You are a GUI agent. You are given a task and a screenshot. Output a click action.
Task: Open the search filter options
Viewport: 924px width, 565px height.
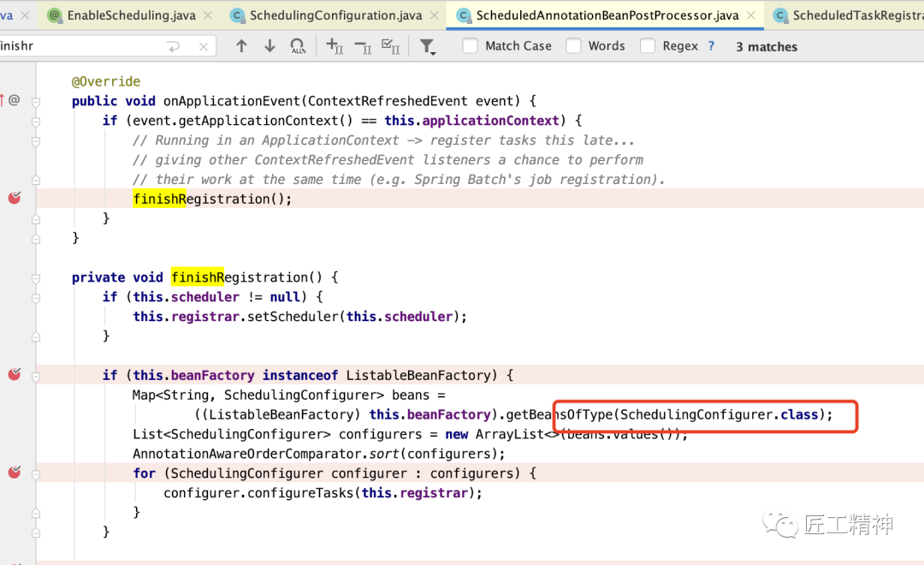(x=428, y=46)
